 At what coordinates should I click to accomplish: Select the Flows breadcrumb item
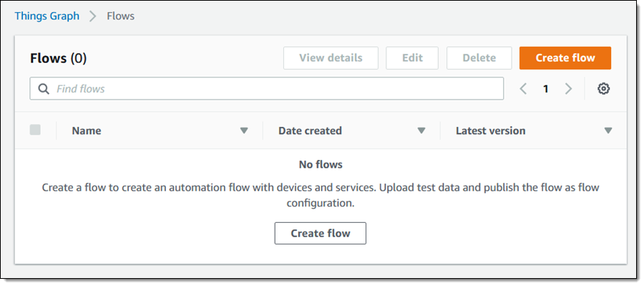(121, 16)
